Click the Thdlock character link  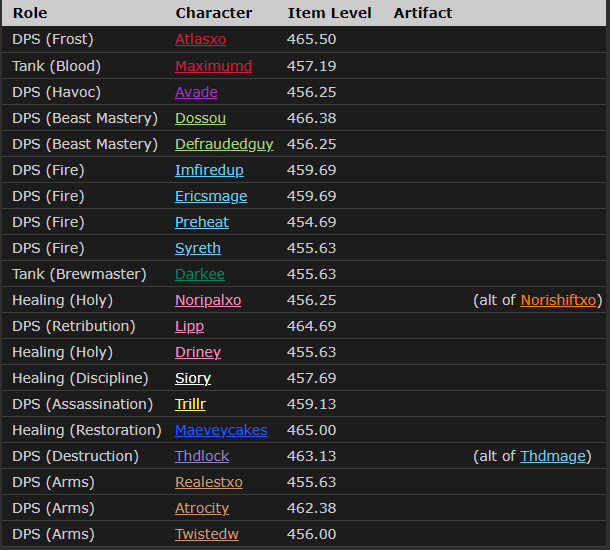point(202,456)
